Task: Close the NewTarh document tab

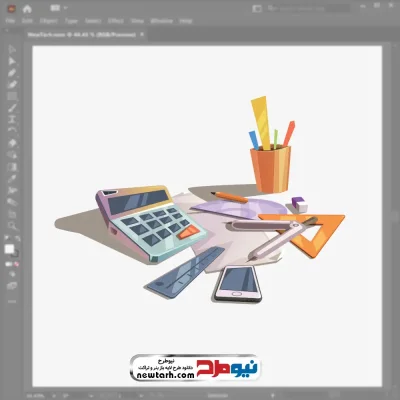Action: click(142, 34)
